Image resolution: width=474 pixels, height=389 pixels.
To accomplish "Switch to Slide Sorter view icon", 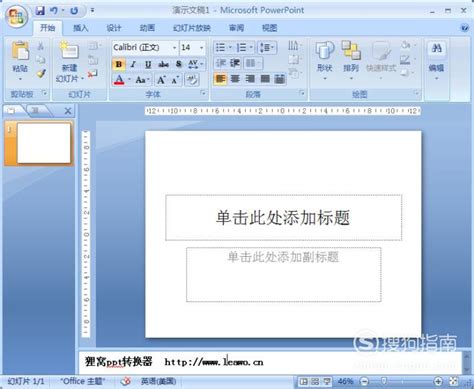I will coord(315,381).
